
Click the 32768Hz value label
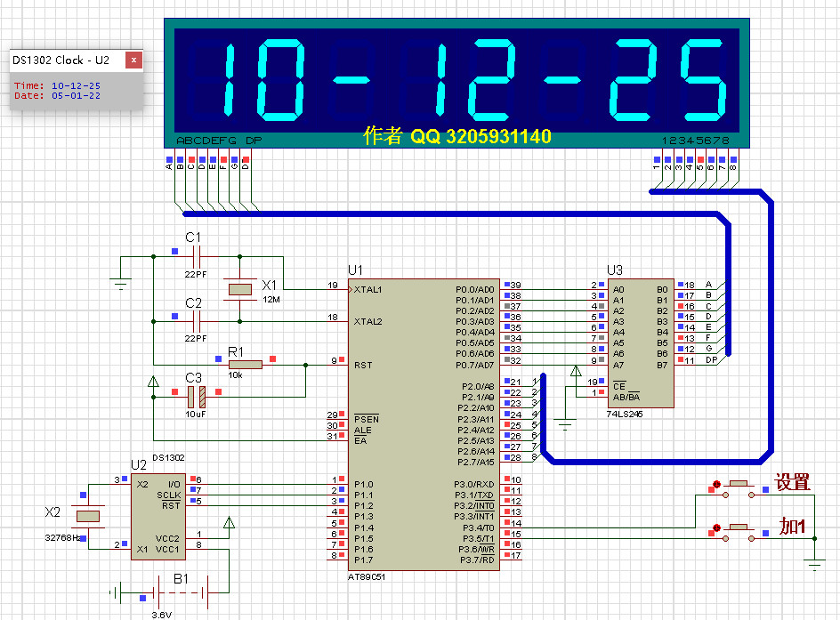tap(63, 537)
